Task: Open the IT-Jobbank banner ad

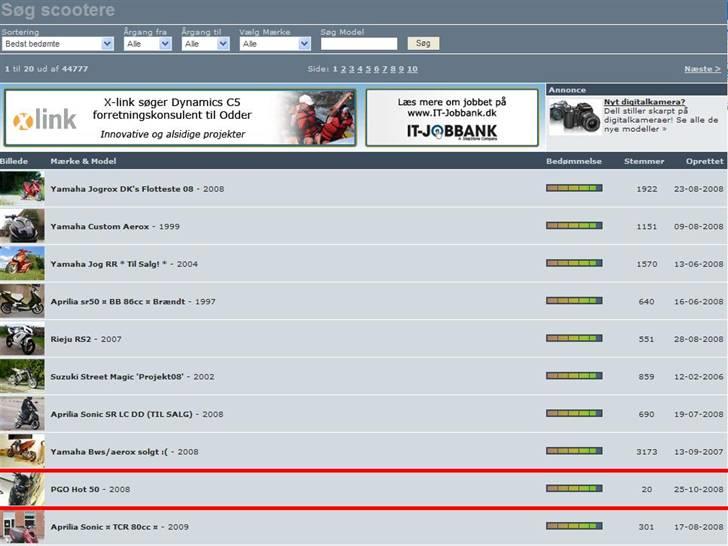Action: pyautogui.click(x=452, y=118)
